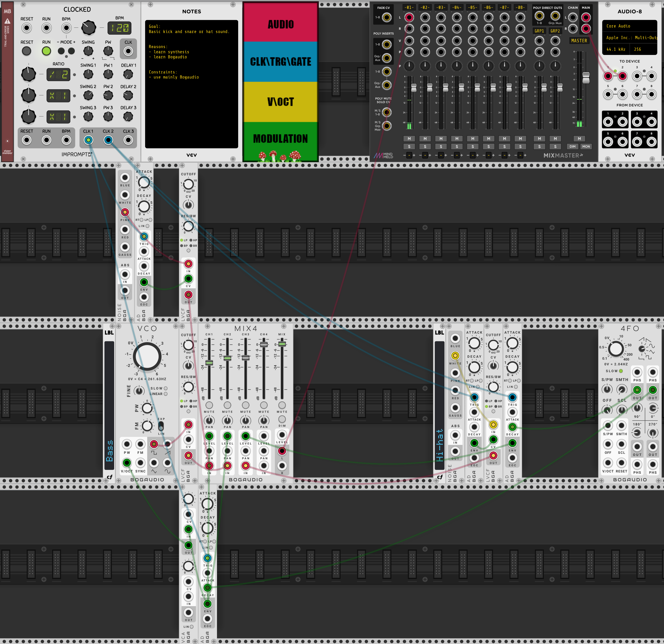Flip the EXP/LIN FM switch on VCO
This screenshot has width=664, height=644.
(x=161, y=426)
